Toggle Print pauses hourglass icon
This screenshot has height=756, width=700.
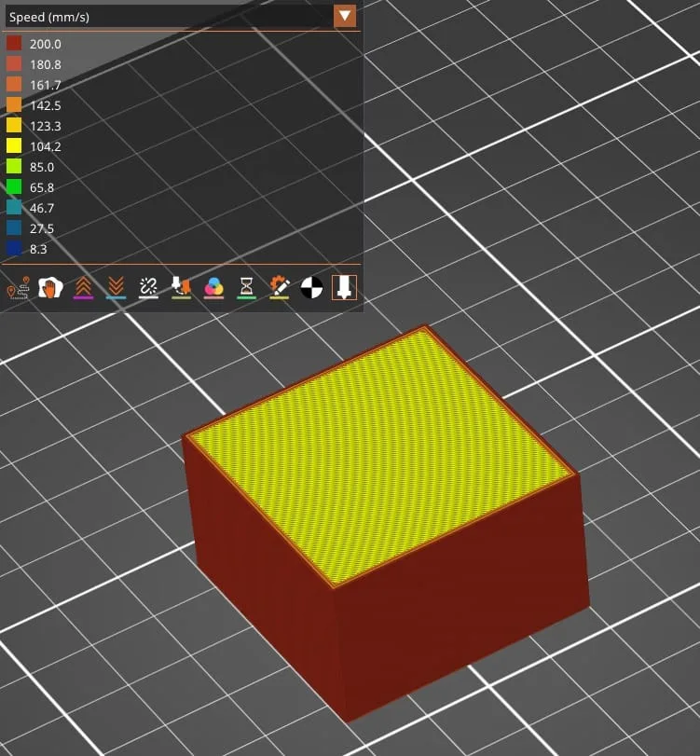(x=246, y=287)
